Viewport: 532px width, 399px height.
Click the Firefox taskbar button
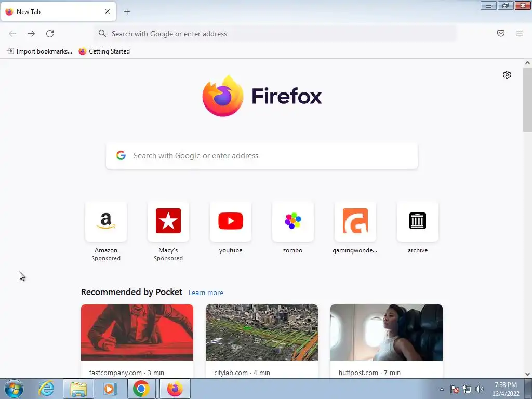point(175,389)
